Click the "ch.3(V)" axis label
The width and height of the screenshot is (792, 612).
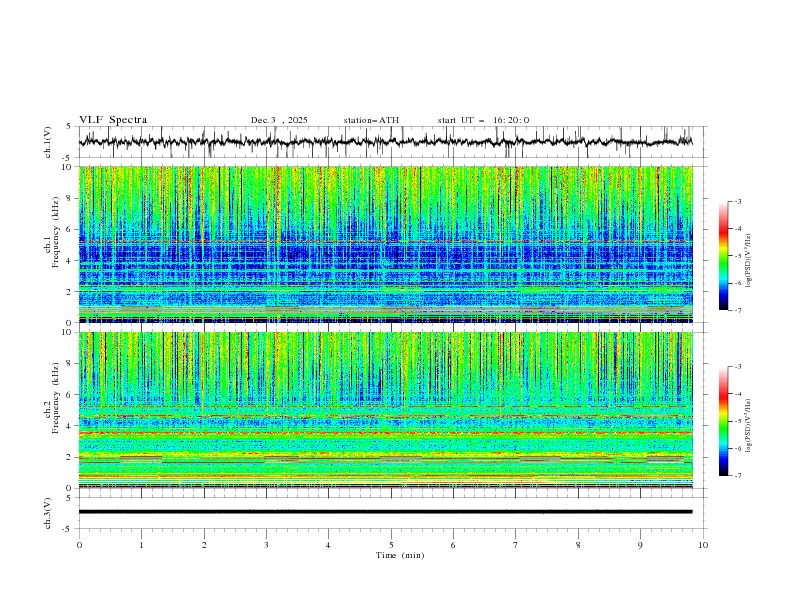click(48, 513)
